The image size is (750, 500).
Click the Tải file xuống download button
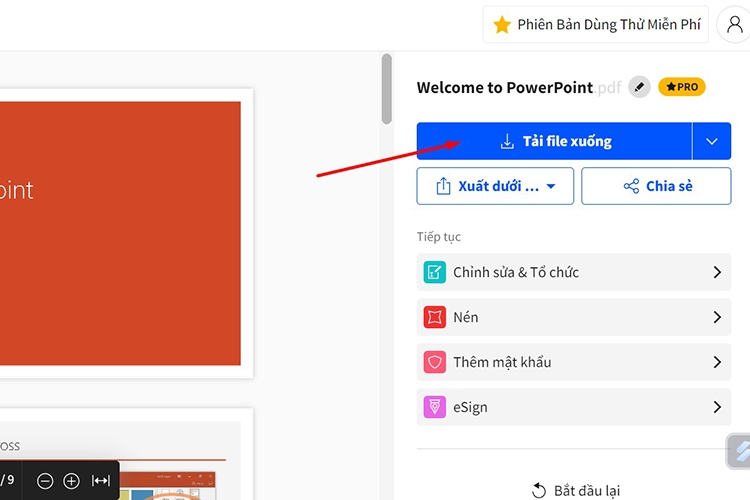coord(554,141)
